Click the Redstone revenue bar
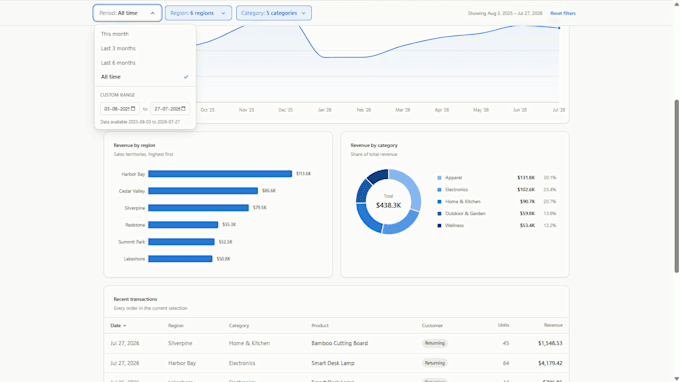Viewport: 680px width, 382px height. pyautogui.click(x=183, y=225)
